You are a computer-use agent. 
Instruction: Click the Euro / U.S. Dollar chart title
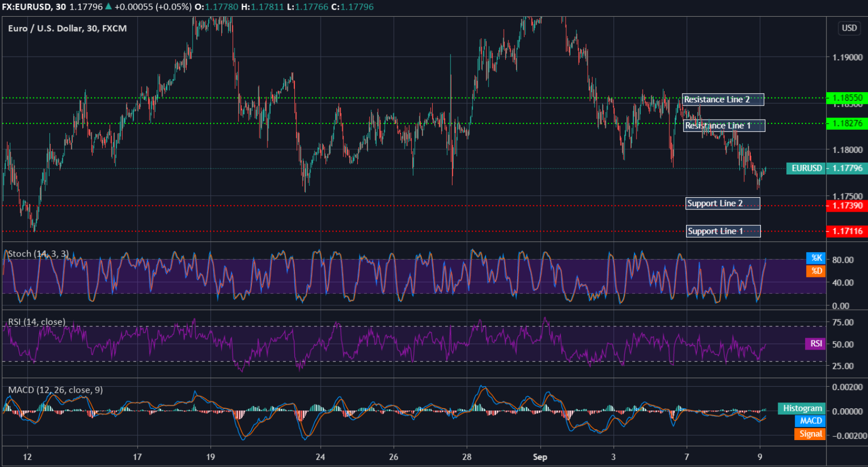point(67,28)
